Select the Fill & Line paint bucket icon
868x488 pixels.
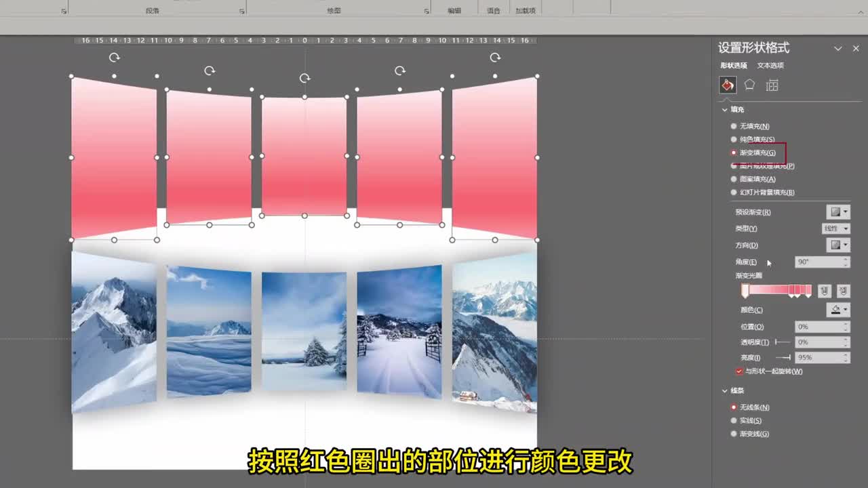(728, 85)
